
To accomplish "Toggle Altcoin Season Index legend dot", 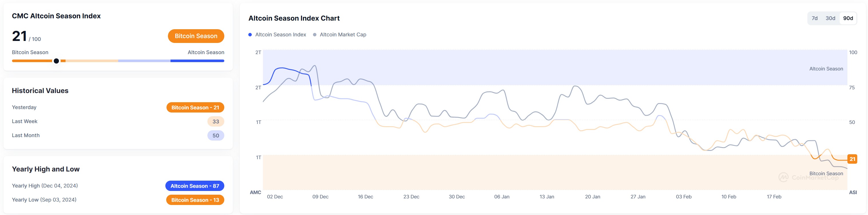I will pyautogui.click(x=250, y=35).
